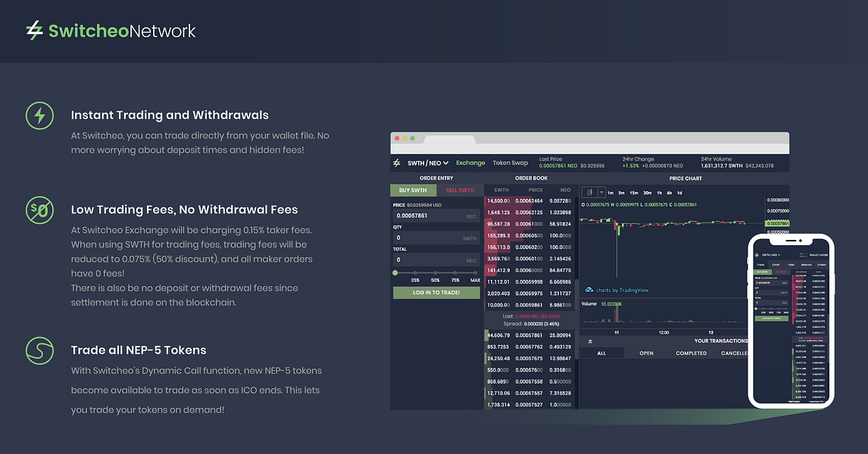Show ALL transactions tab
Image resolution: width=868 pixels, height=454 pixels.
[x=601, y=353]
